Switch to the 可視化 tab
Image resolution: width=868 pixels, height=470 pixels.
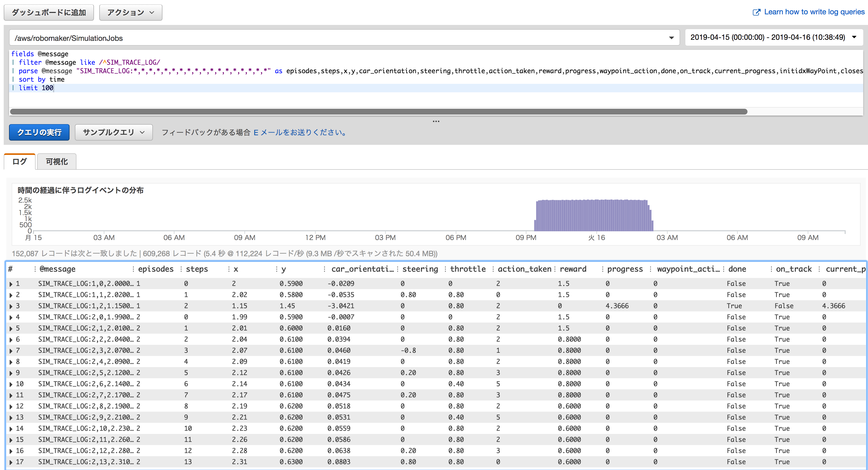pos(57,162)
